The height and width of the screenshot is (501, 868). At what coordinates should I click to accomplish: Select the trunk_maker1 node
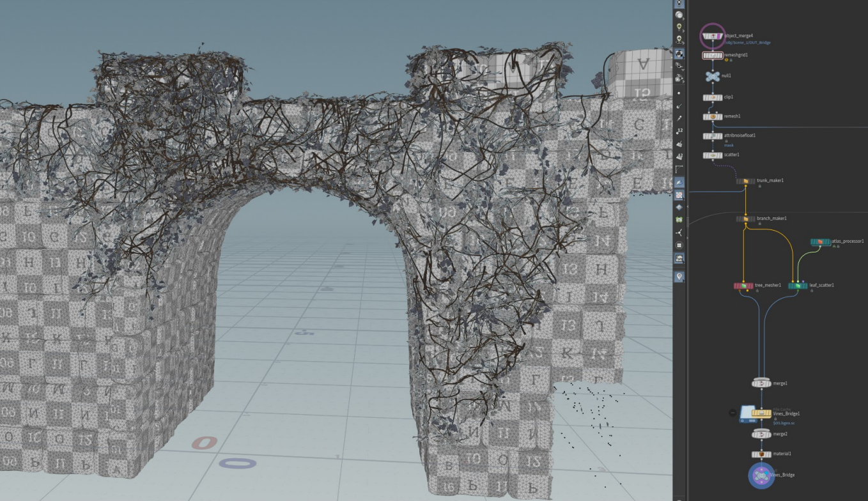pos(745,181)
